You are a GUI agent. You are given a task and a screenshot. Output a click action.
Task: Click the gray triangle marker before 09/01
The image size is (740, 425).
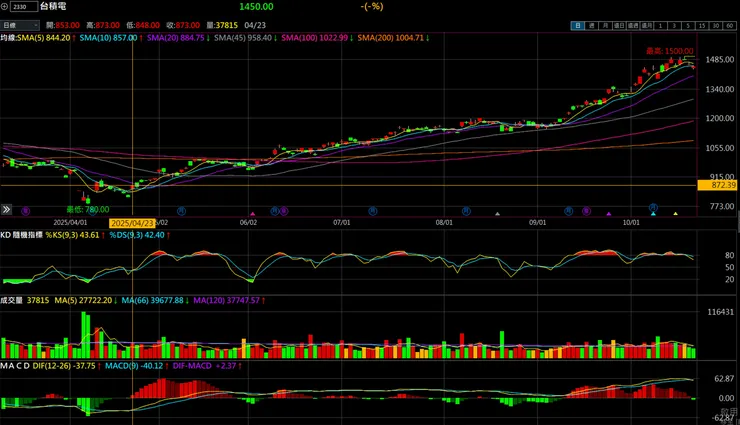pyautogui.click(x=497, y=214)
